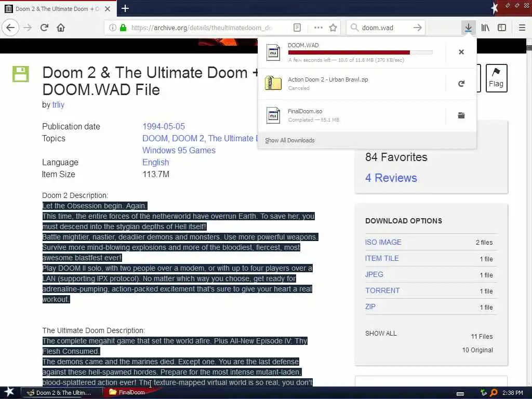Select ISO IMAGE download option
The height and width of the screenshot is (399, 532).
click(383, 242)
